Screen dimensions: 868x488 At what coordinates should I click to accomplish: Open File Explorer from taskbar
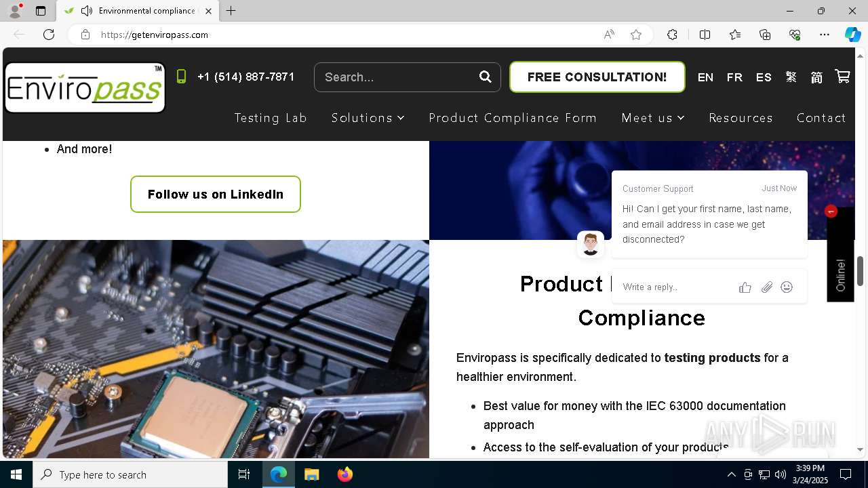coord(311,474)
